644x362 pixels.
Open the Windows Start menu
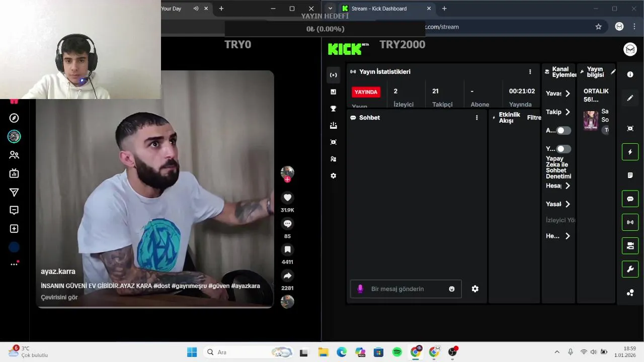point(192,352)
